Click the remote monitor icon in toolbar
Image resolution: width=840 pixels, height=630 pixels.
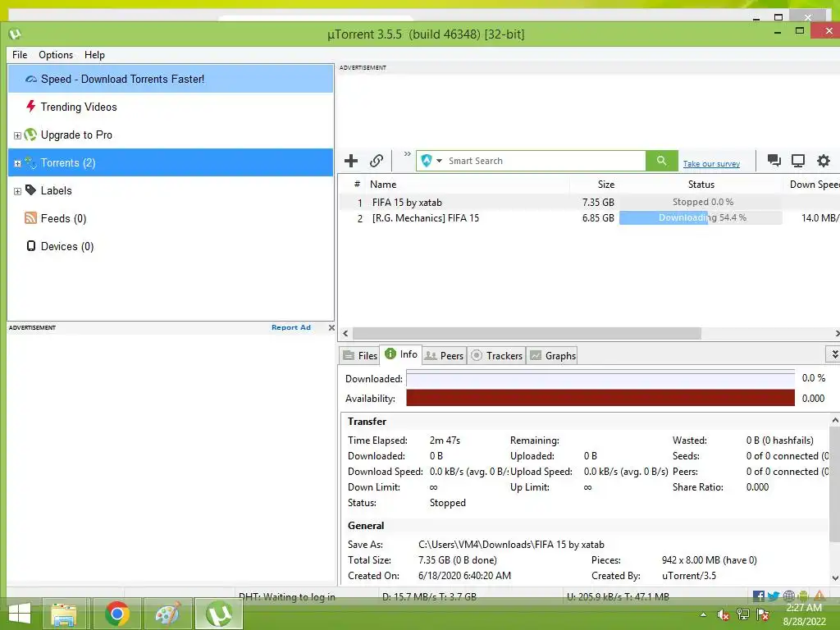tap(798, 161)
